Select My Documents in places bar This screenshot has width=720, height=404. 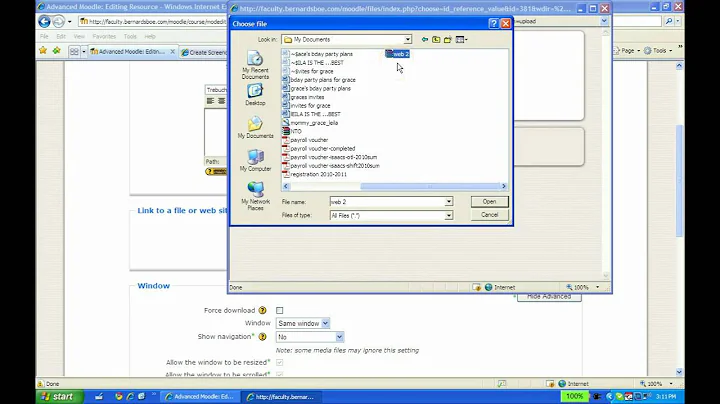[255, 127]
